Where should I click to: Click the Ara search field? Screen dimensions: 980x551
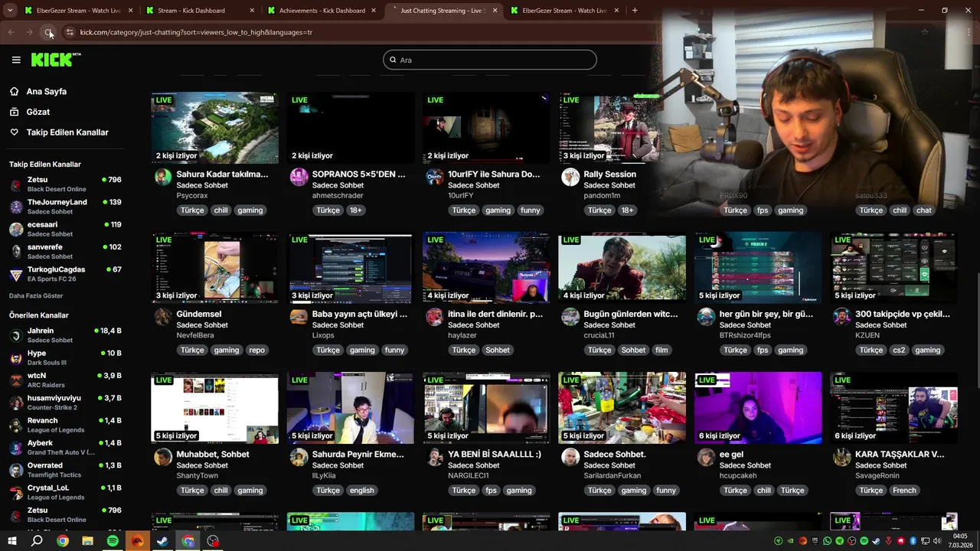[490, 60]
